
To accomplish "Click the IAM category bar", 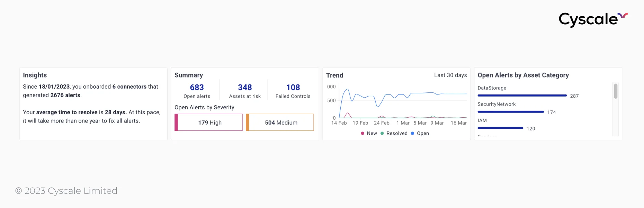I will pyautogui.click(x=500, y=128).
